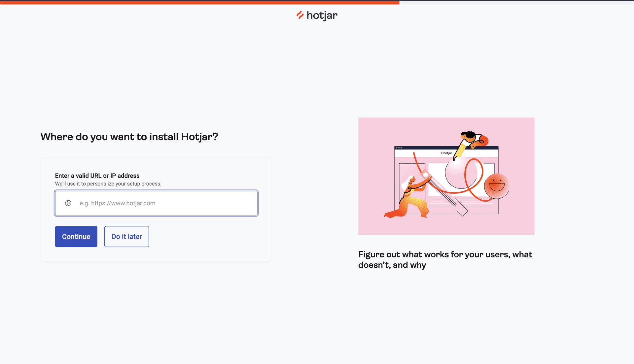Click the 'Figure out what works for your users' caption
The width and height of the screenshot is (634, 364).
pyautogui.click(x=445, y=260)
